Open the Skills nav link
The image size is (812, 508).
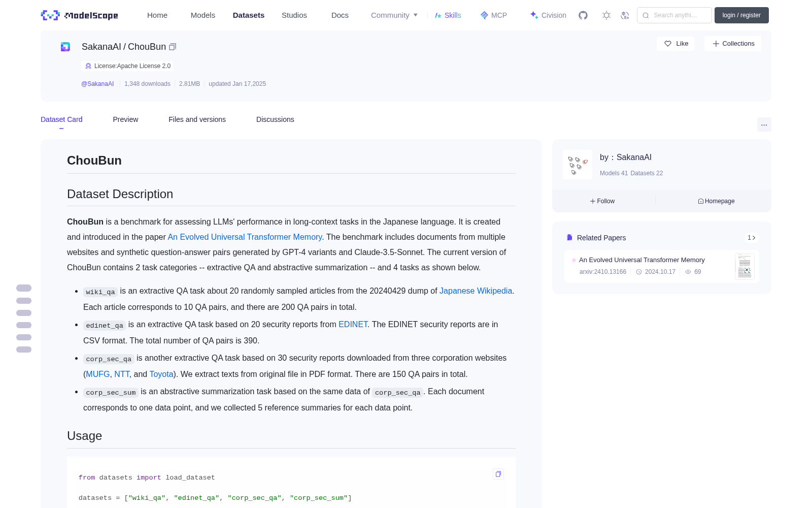pyautogui.click(x=448, y=15)
